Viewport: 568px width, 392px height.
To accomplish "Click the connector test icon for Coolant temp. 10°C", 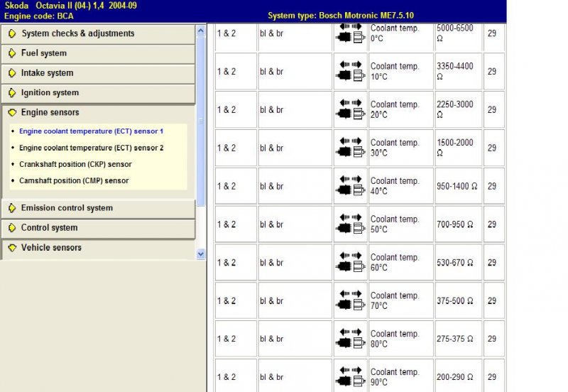I will (x=350, y=71).
